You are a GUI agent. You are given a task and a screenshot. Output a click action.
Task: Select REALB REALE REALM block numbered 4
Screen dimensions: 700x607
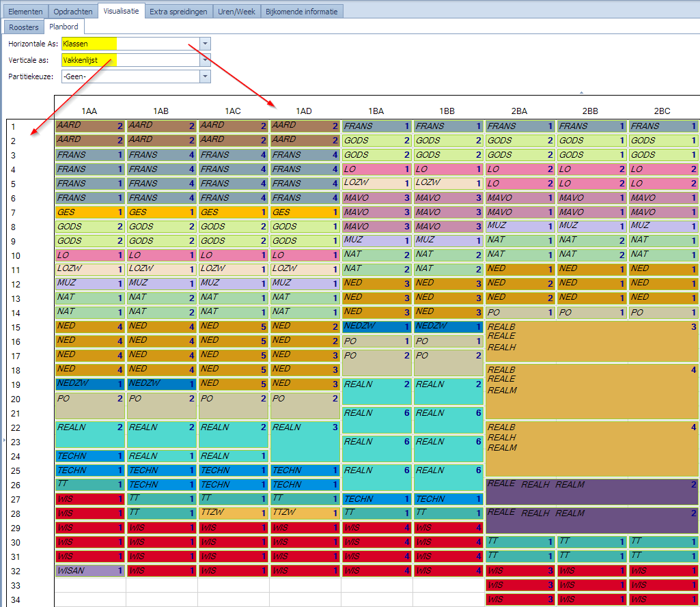click(x=592, y=391)
